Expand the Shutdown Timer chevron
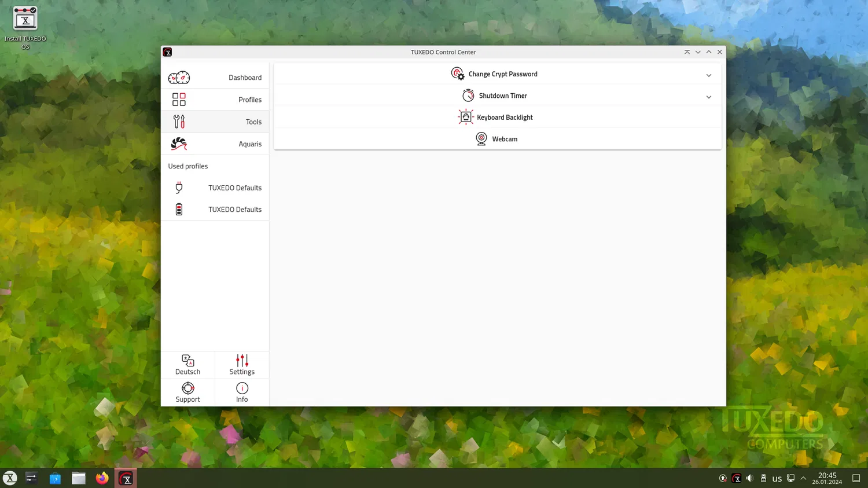The image size is (868, 488). [709, 97]
